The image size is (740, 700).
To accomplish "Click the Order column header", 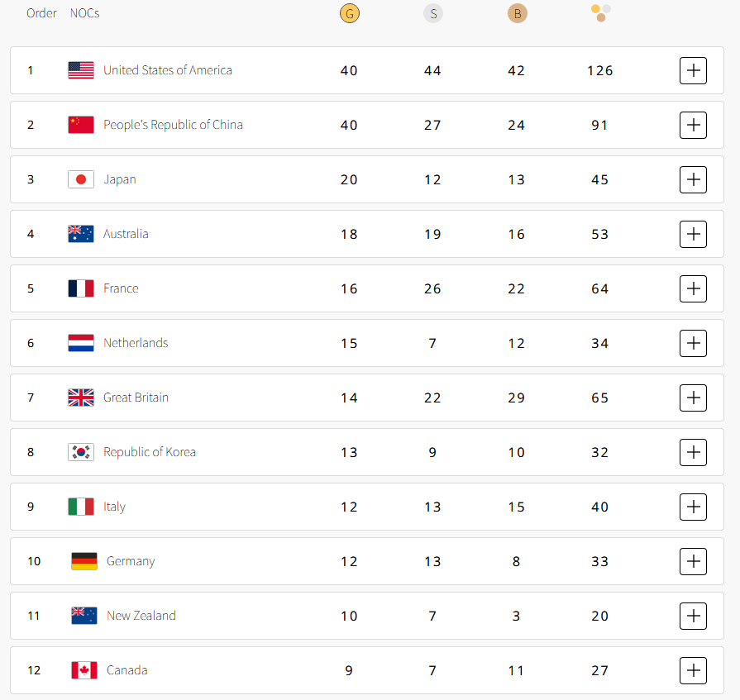I will 41,13.
